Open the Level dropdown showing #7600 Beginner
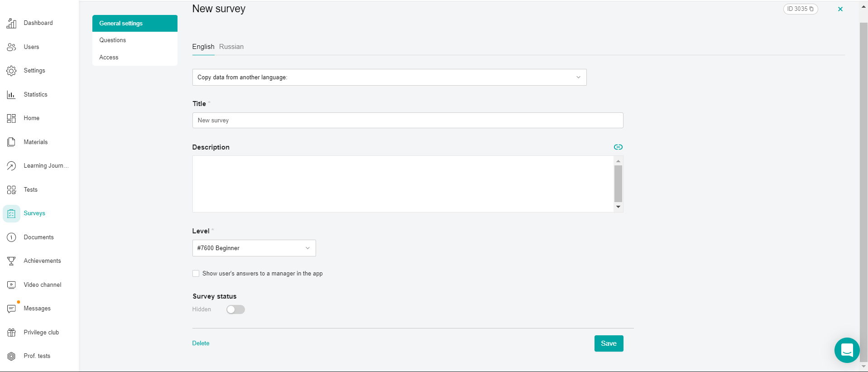The height and width of the screenshot is (372, 868). 254,248
